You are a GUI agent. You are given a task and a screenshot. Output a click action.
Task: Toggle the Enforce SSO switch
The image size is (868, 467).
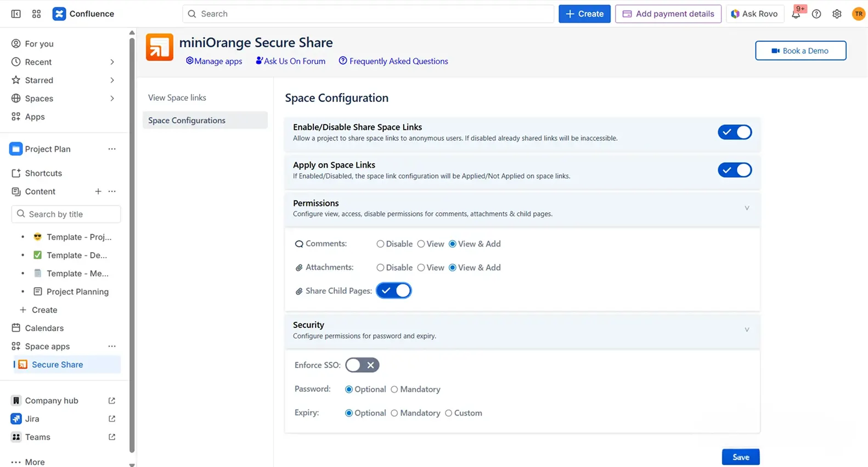[362, 365]
